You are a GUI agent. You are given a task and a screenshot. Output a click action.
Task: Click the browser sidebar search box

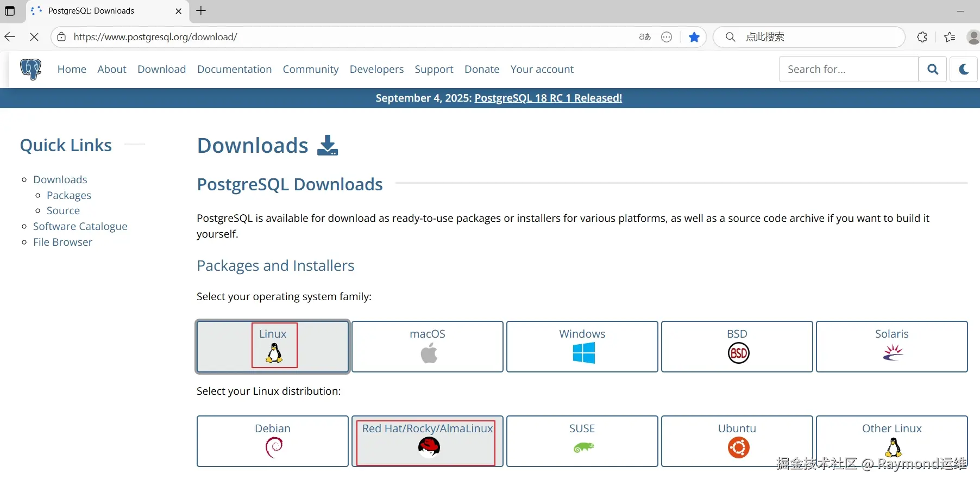[809, 37]
